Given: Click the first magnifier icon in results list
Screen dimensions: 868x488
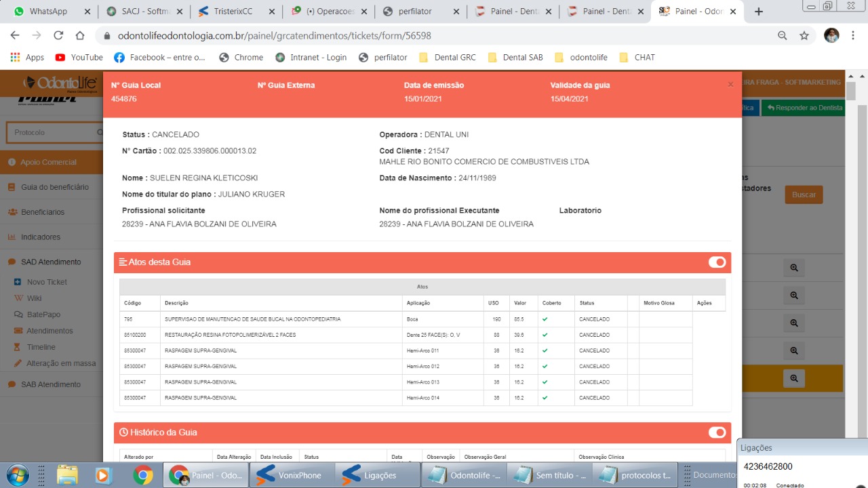Looking at the screenshot, I should pos(793,268).
